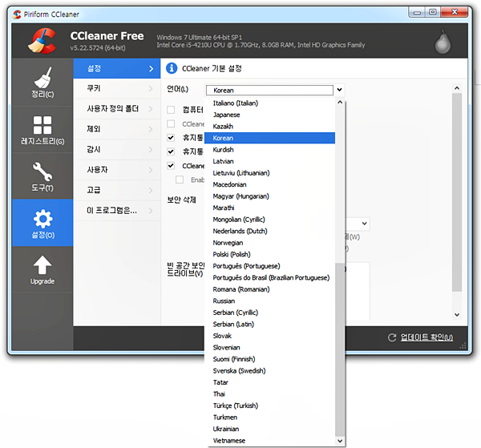Choose Slovenian from the language list
Image resolution: width=481 pixels, height=448 pixels.
tap(269, 348)
